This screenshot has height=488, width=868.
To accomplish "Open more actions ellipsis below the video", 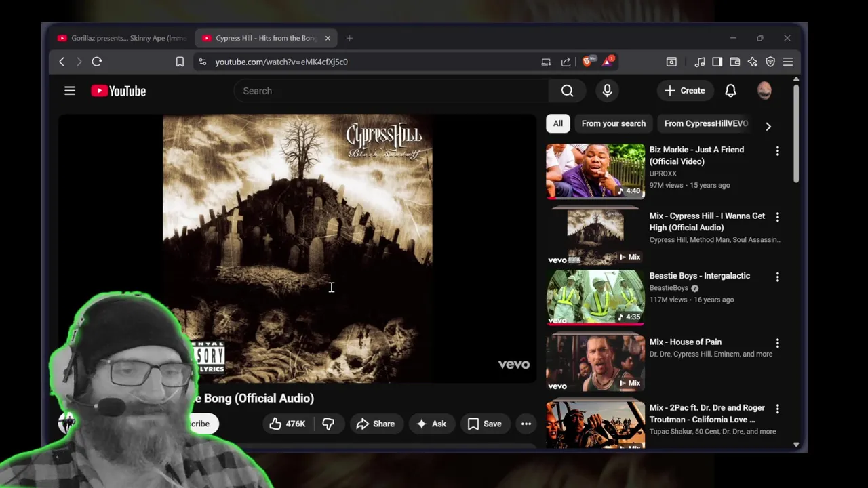I will 526,424.
